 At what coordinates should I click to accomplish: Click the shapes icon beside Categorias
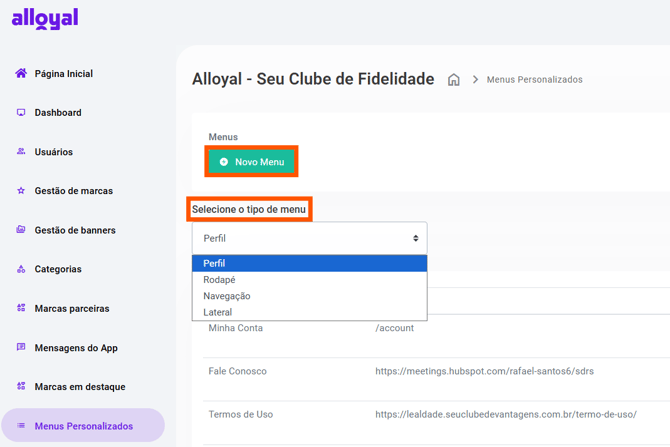[x=21, y=269]
